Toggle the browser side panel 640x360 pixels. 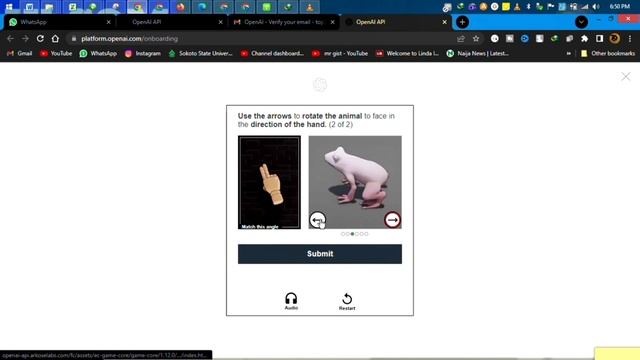coord(599,38)
